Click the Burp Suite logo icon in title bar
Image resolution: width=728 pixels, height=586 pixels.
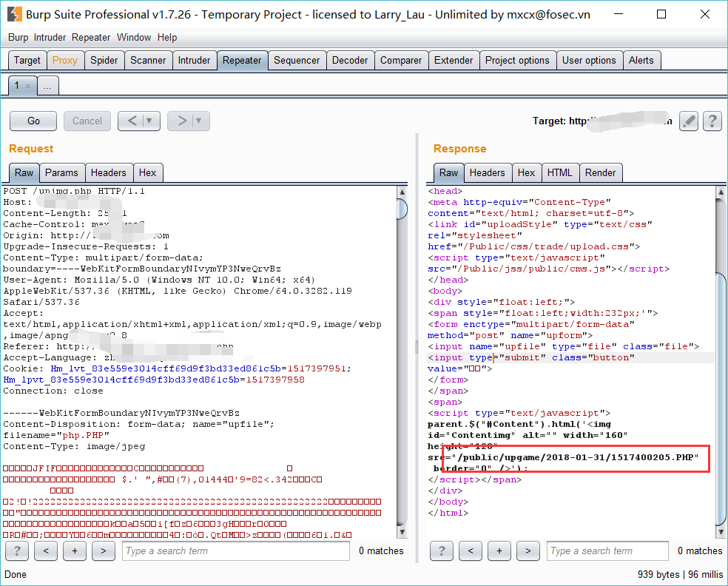[x=14, y=14]
